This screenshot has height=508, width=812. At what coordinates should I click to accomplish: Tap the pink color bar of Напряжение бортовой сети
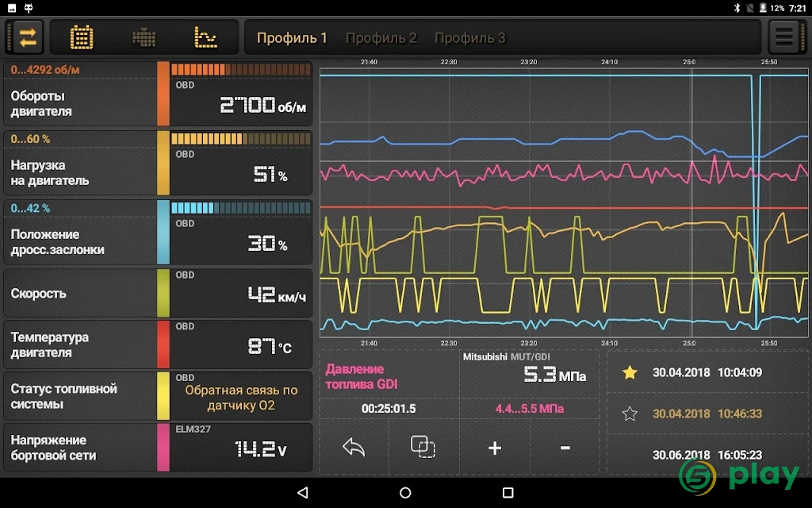point(163,447)
